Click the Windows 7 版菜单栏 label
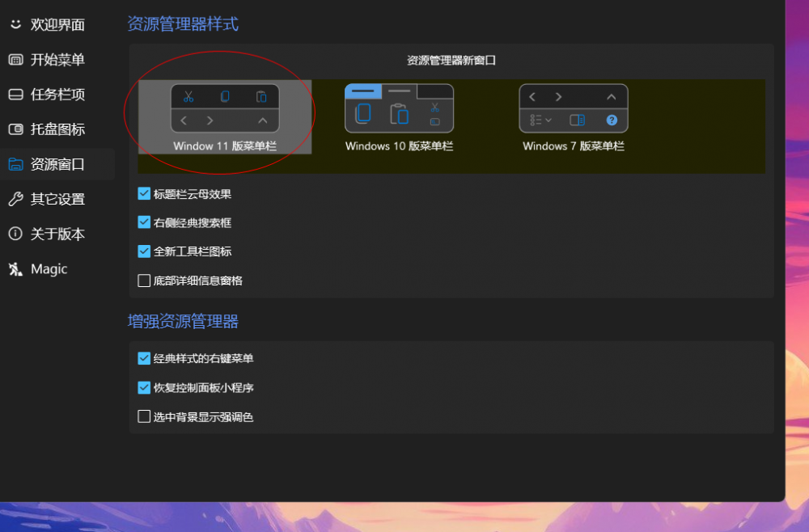The height and width of the screenshot is (532, 809). [x=573, y=146]
